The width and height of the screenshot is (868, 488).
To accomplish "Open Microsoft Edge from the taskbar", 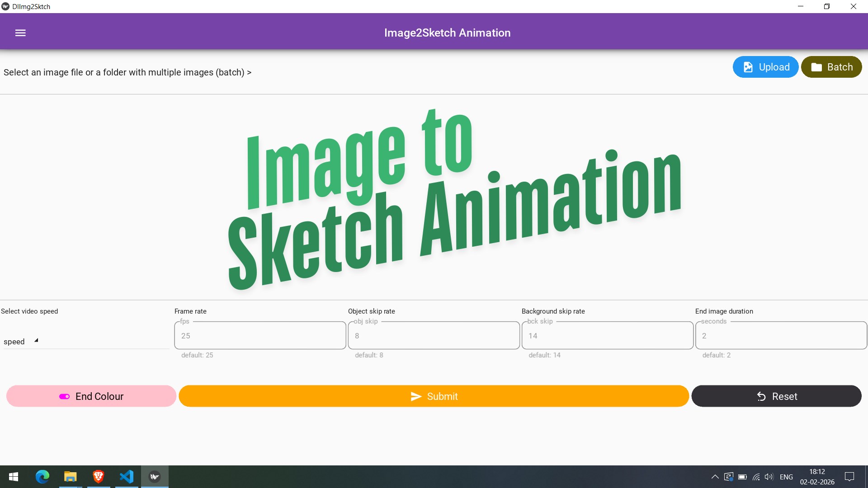I will point(42,477).
